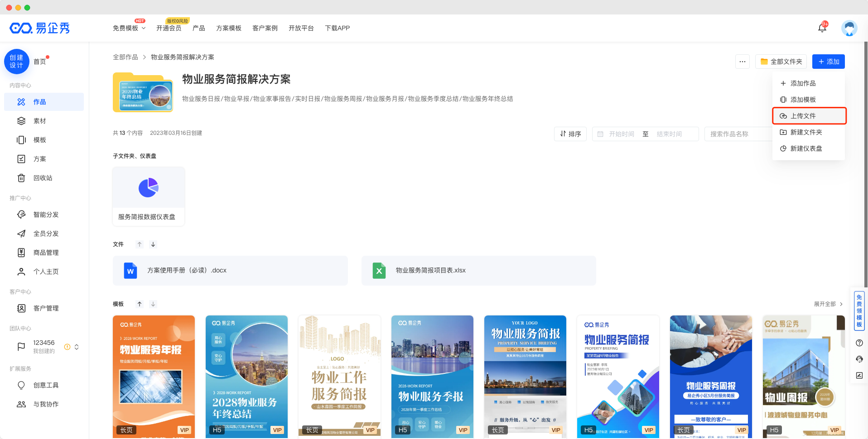Open the orange 物业服务年报 template
This screenshot has height=439, width=868.
154,377
